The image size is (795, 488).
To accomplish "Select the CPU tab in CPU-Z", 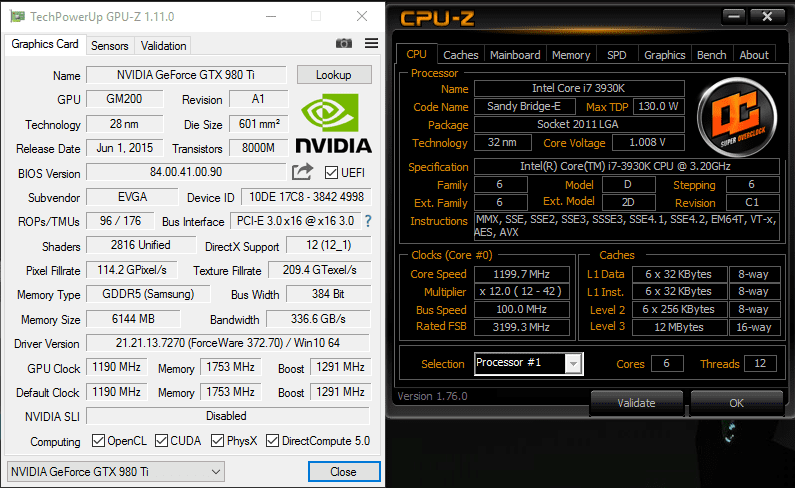I will tap(416, 54).
